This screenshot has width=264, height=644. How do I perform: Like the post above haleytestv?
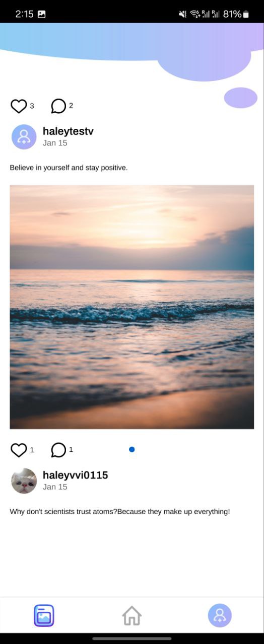point(19,106)
